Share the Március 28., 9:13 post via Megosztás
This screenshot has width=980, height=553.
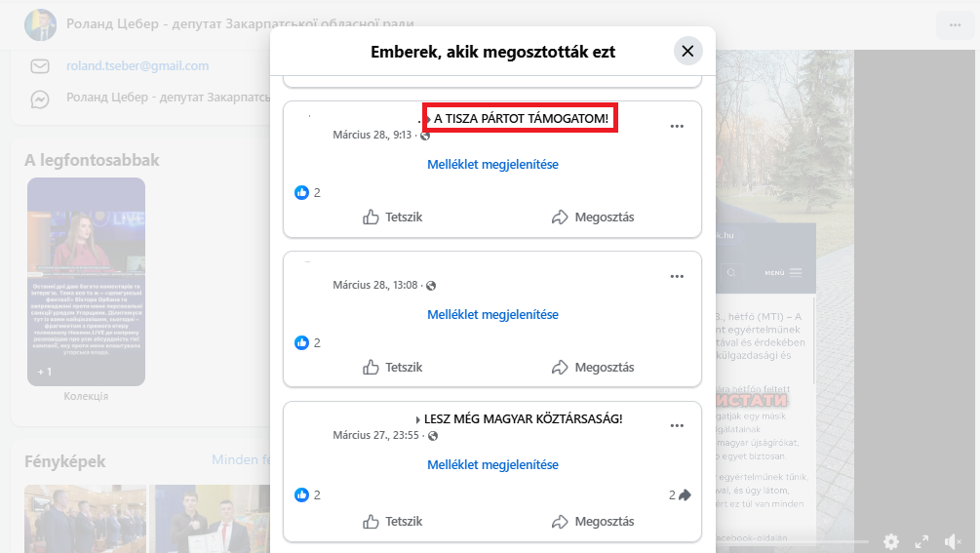point(593,217)
